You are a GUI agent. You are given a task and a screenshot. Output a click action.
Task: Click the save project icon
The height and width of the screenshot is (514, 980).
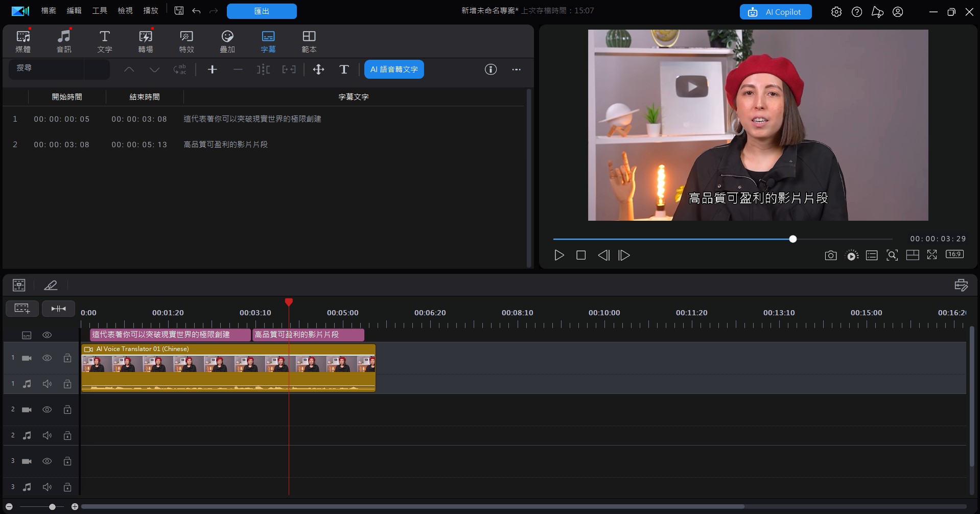point(179,11)
